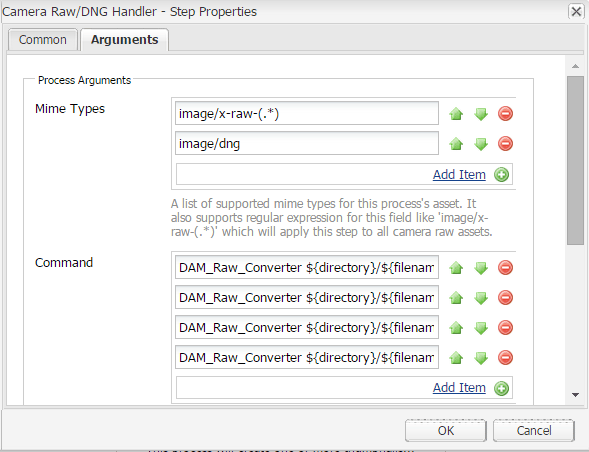589x452 pixels.
Task: Remove the image/dng mime type entry
Action: coord(505,144)
